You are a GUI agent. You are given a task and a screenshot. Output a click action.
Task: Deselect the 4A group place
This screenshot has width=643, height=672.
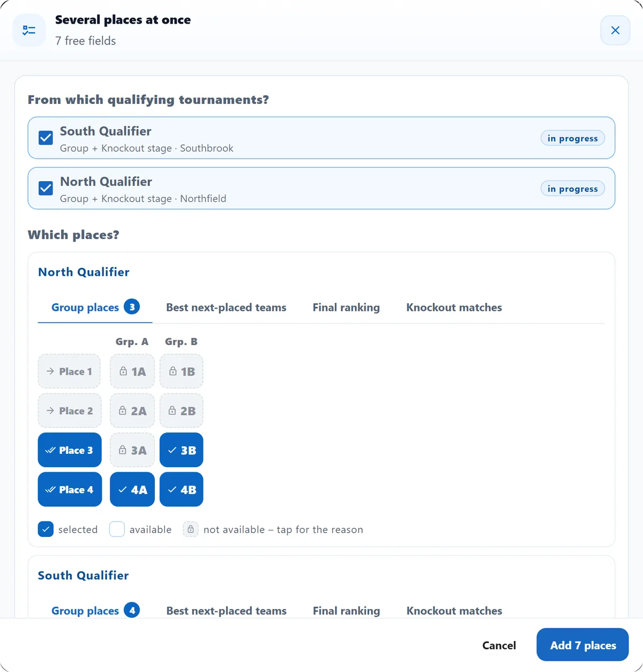tap(132, 490)
